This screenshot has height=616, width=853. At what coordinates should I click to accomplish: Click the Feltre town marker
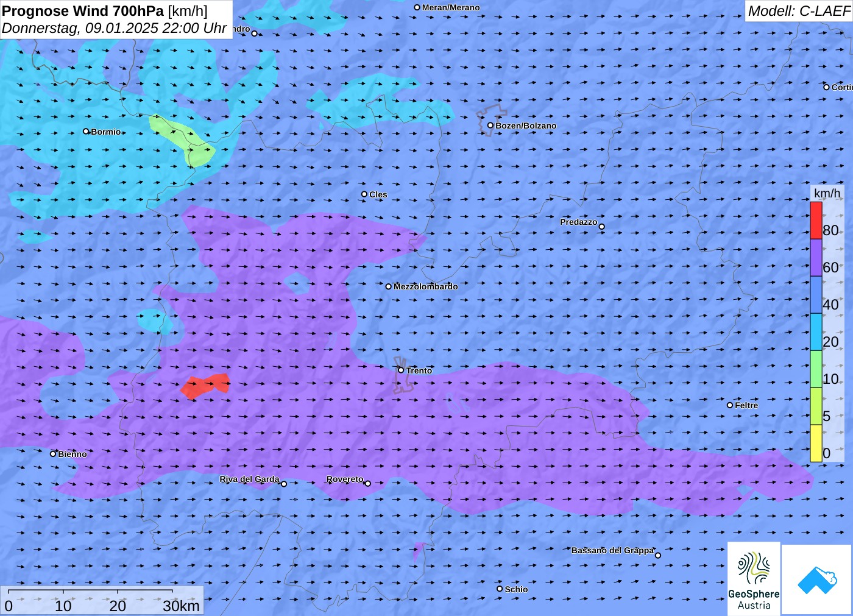tap(730, 405)
